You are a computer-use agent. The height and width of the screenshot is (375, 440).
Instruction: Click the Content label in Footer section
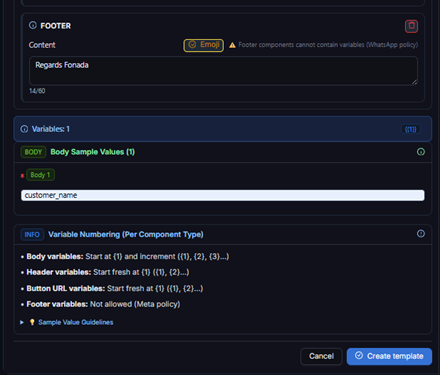[42, 45]
